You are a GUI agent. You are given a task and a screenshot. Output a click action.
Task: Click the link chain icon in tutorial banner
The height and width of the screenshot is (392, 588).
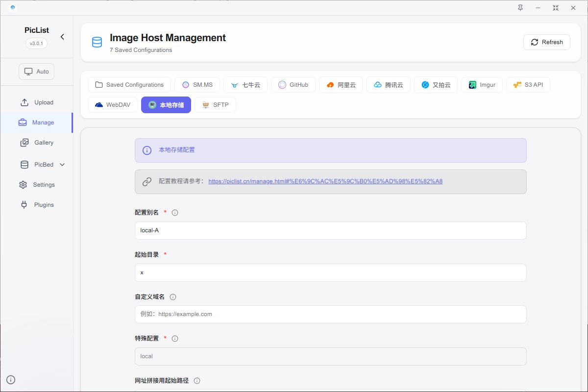coord(147,182)
